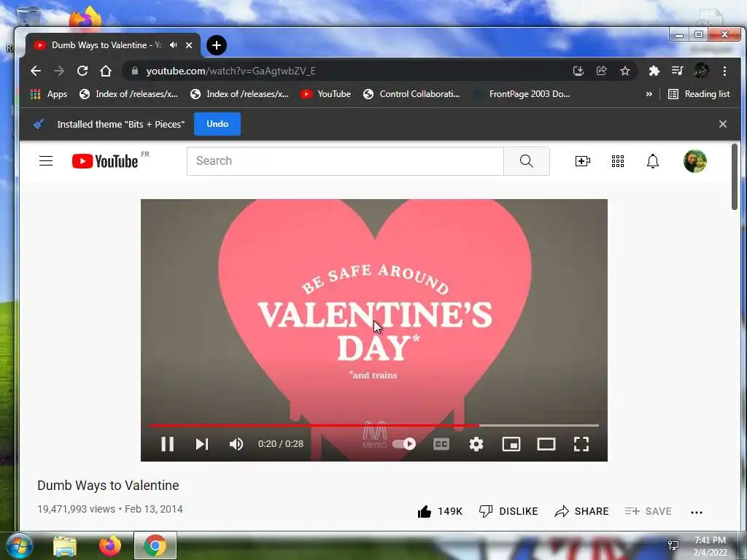
Task: Click the SHARE button
Action: coord(581,511)
